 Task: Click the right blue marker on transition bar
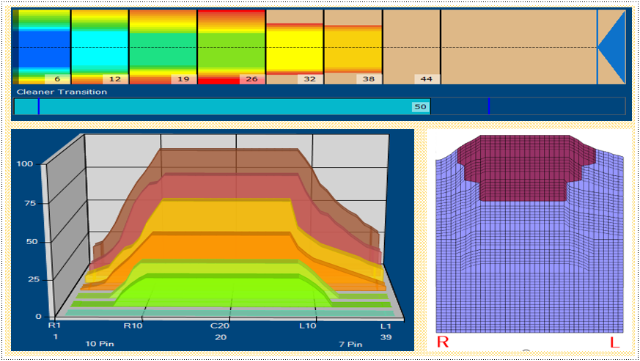489,106
